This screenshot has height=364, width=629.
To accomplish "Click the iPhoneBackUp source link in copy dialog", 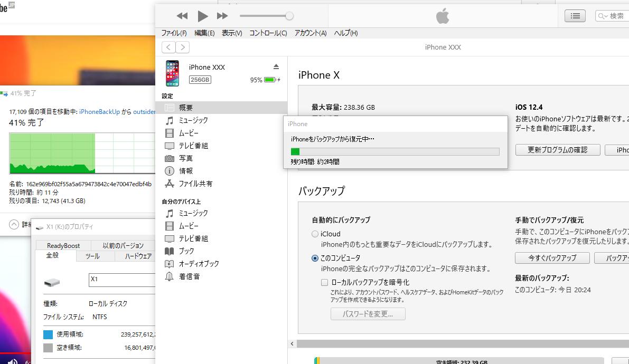I will click(x=99, y=112).
